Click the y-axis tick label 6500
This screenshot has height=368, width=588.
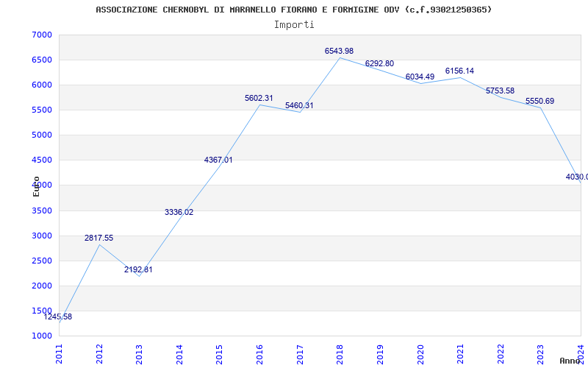[x=42, y=60]
